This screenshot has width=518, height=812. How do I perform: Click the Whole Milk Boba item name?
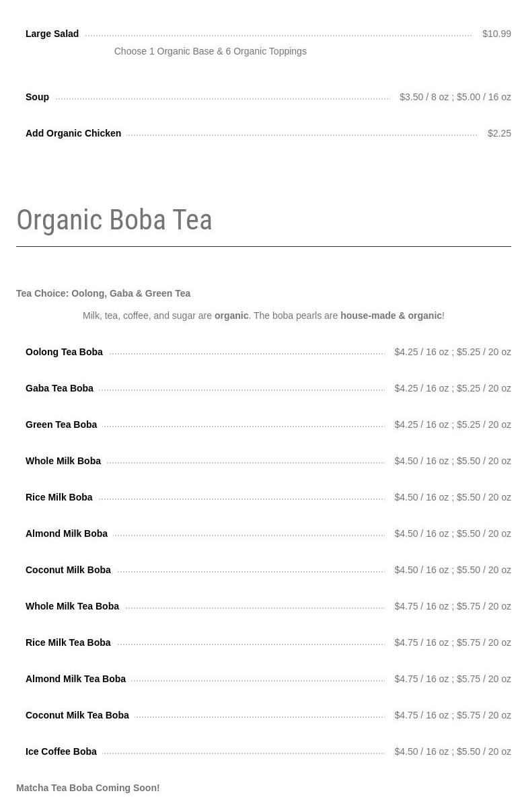tap(63, 461)
